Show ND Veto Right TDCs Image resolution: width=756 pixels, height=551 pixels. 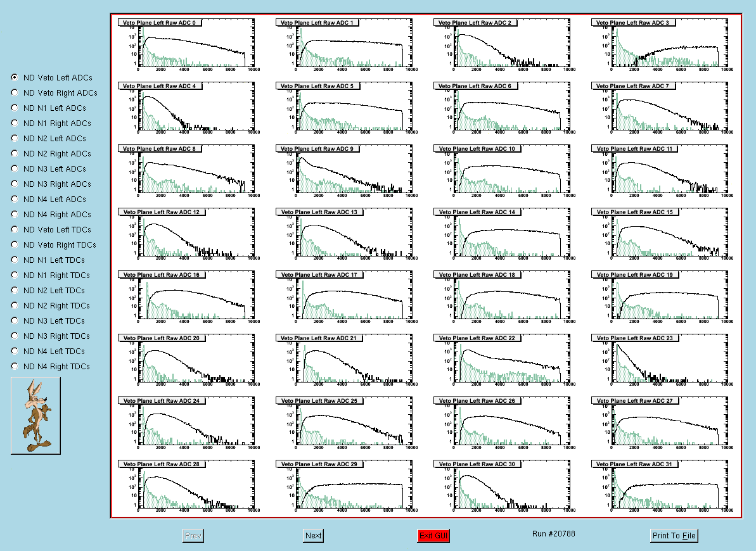point(15,244)
